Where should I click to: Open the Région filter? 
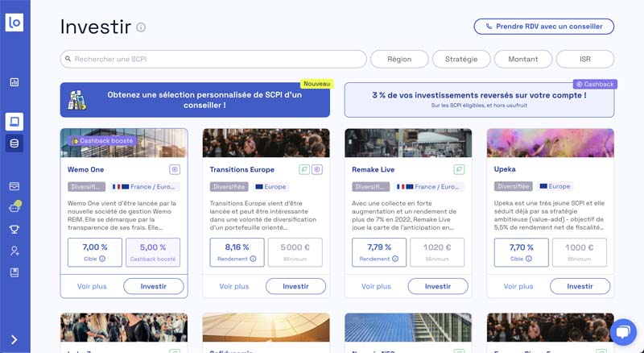(x=399, y=60)
